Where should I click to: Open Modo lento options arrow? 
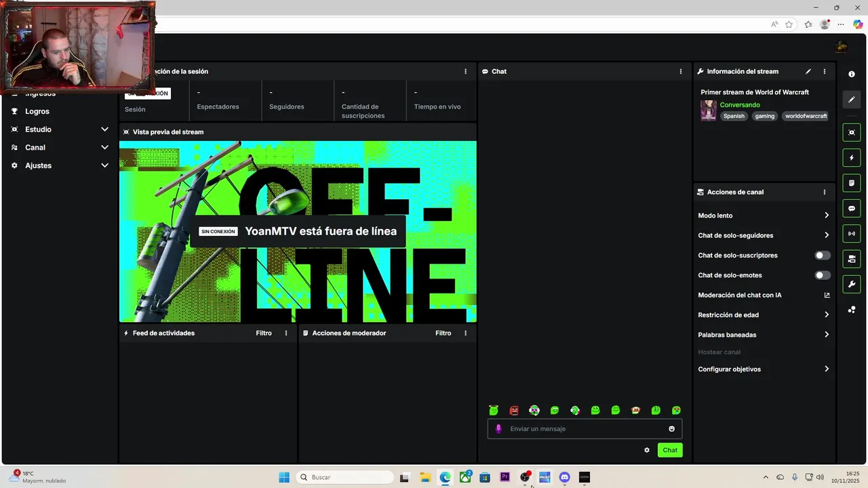pyautogui.click(x=827, y=216)
